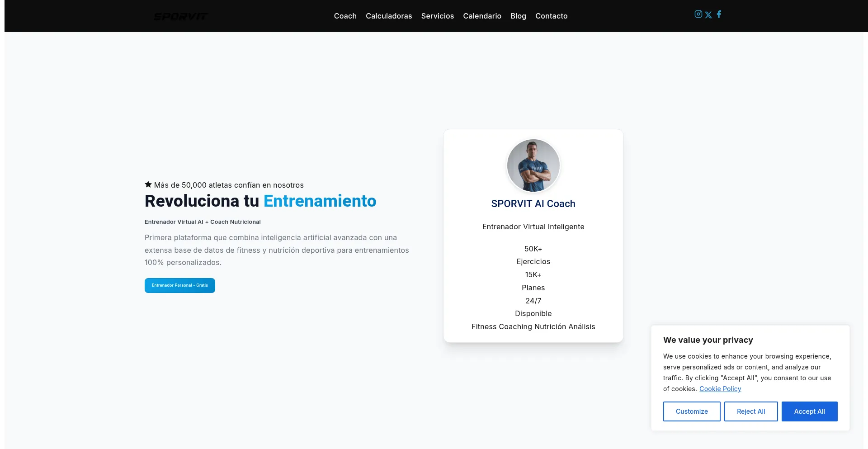This screenshot has width=868, height=449.
Task: Open the Calendario page
Action: (x=482, y=16)
